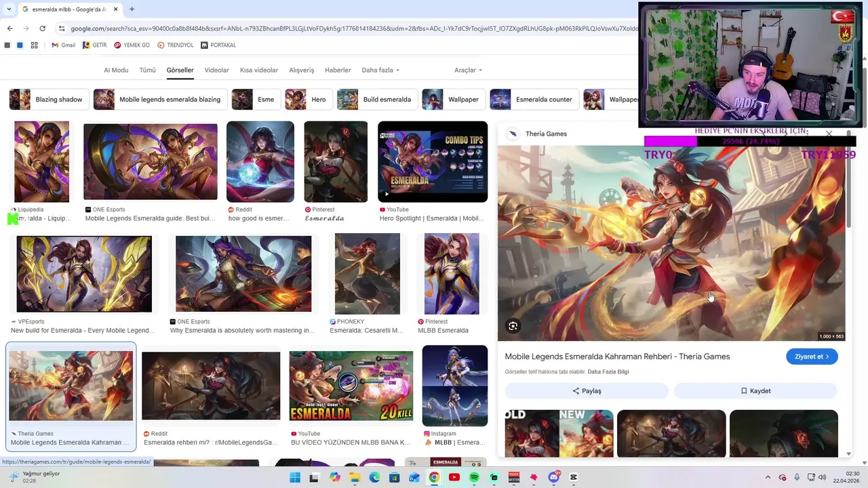
Task: Open the Gmail bookmark
Action: click(63, 45)
